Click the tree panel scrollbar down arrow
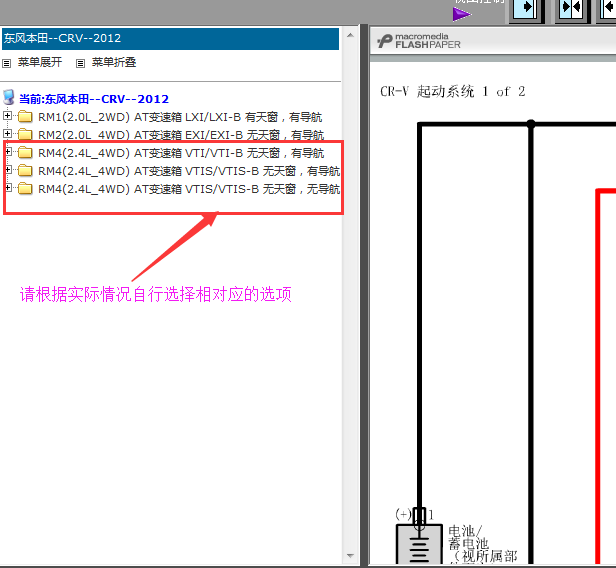 [350, 556]
